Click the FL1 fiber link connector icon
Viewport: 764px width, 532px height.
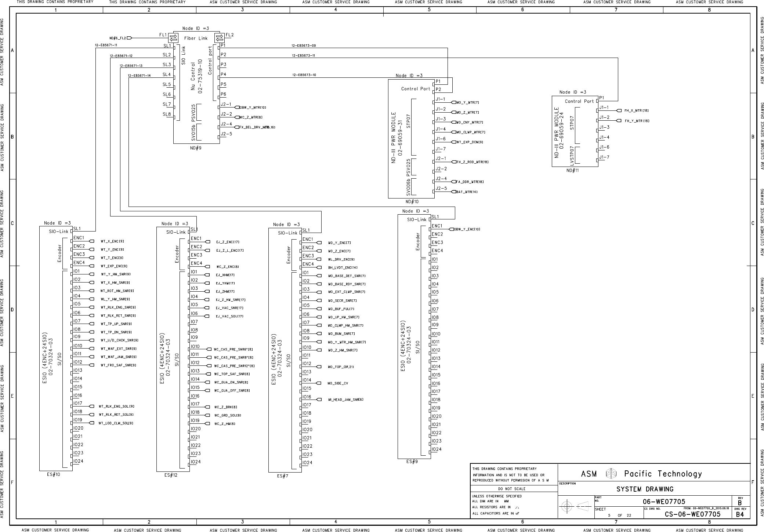[x=173, y=38]
